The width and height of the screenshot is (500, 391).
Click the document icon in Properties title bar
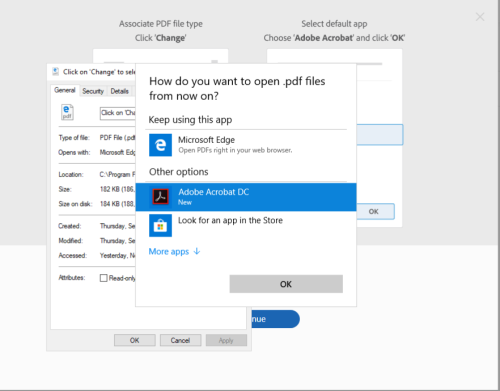click(56, 72)
